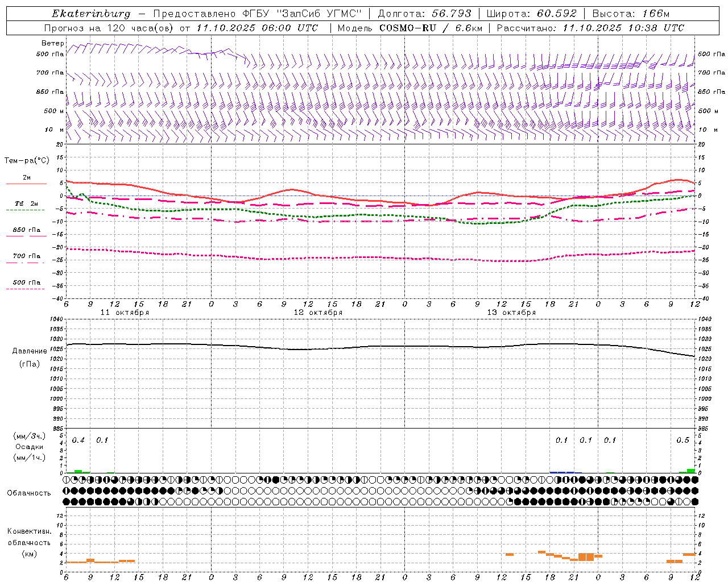Image resolution: width=728 pixels, height=582 pixels.
Task: Click the '11 октября' date label
Action: 125,313
